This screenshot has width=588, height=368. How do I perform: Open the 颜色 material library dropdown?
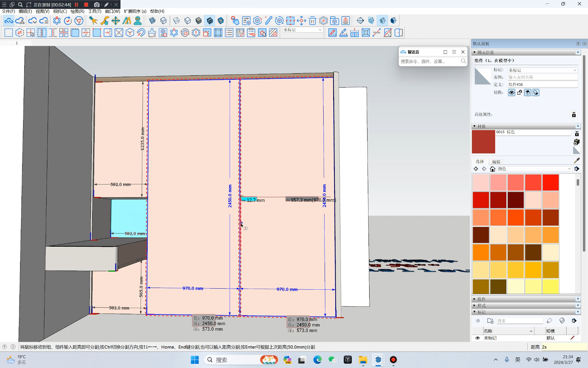(569, 169)
